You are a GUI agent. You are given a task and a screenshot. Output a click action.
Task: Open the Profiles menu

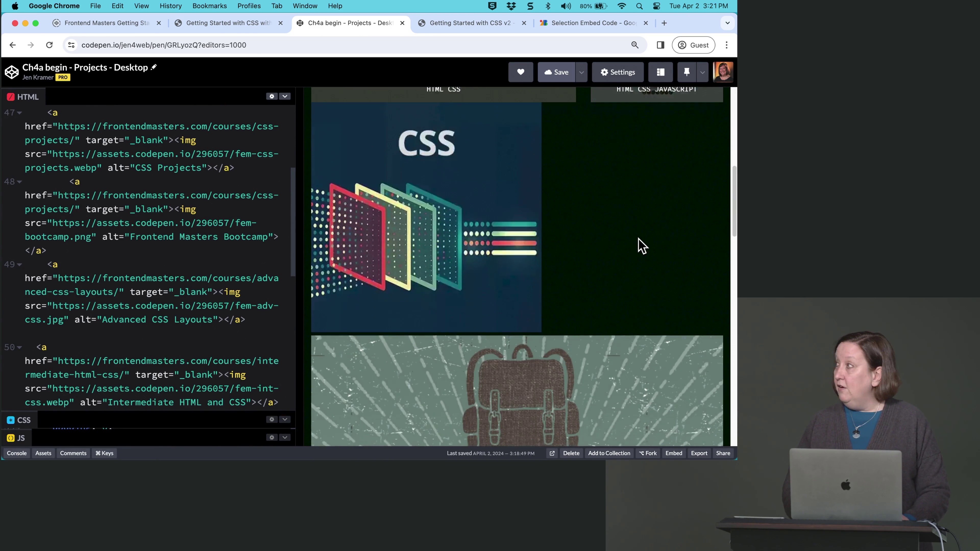249,6
